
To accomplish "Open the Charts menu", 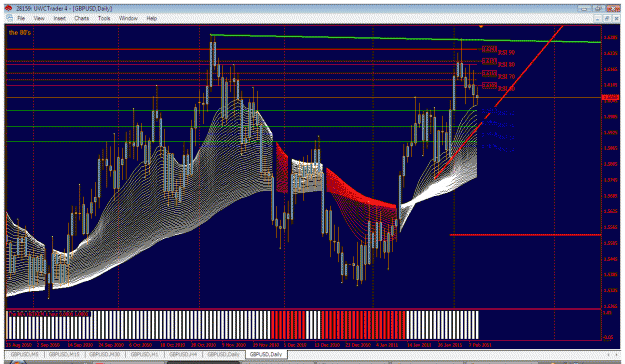I will [81, 18].
